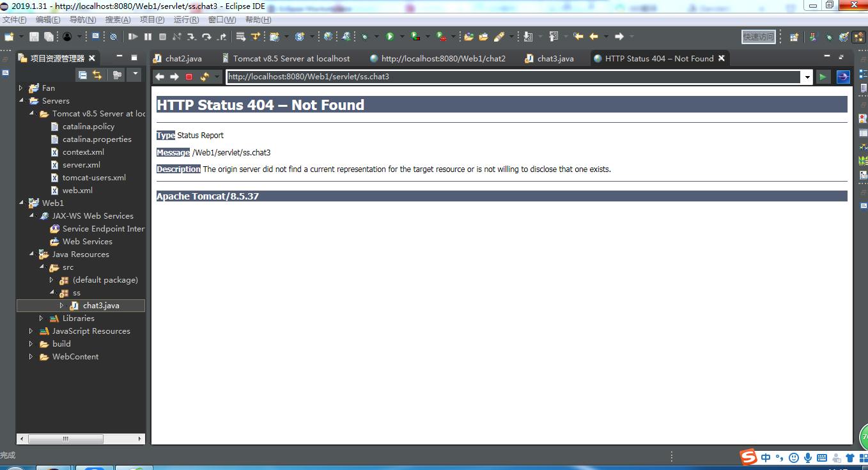Click the Open Perspective icon

794,36
